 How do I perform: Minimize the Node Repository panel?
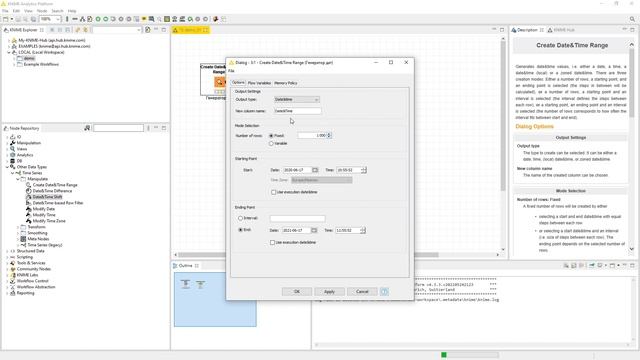coord(156,128)
